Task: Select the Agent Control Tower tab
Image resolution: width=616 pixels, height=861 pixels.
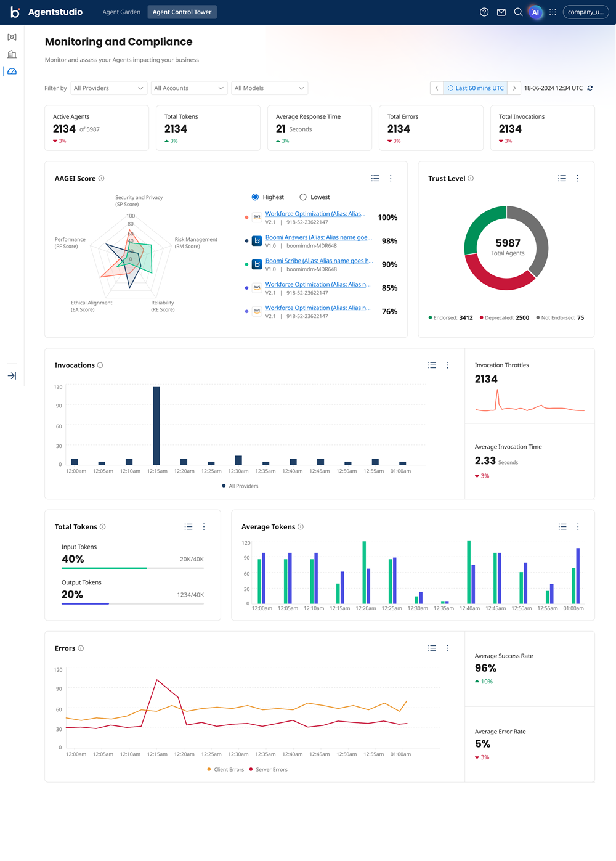Action: (182, 12)
